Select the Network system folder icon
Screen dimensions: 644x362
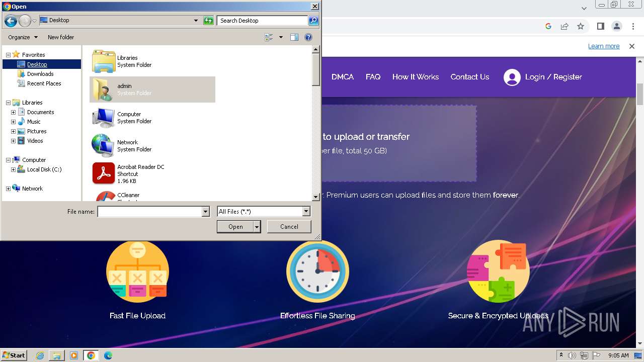click(x=104, y=146)
